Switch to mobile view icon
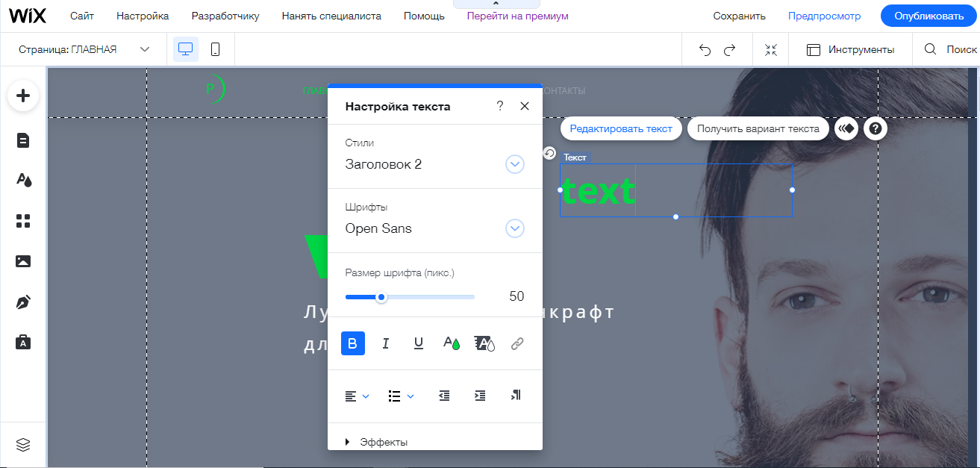Viewport: 980px width, 468px height. (x=215, y=49)
